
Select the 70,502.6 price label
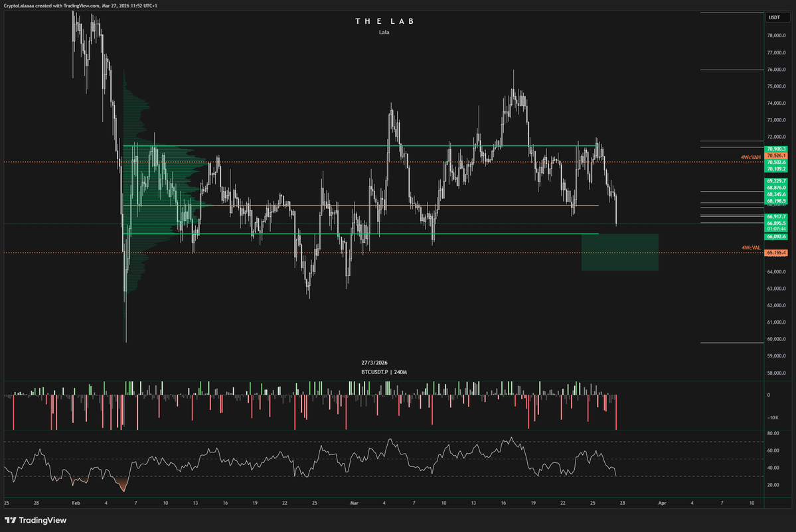point(776,163)
